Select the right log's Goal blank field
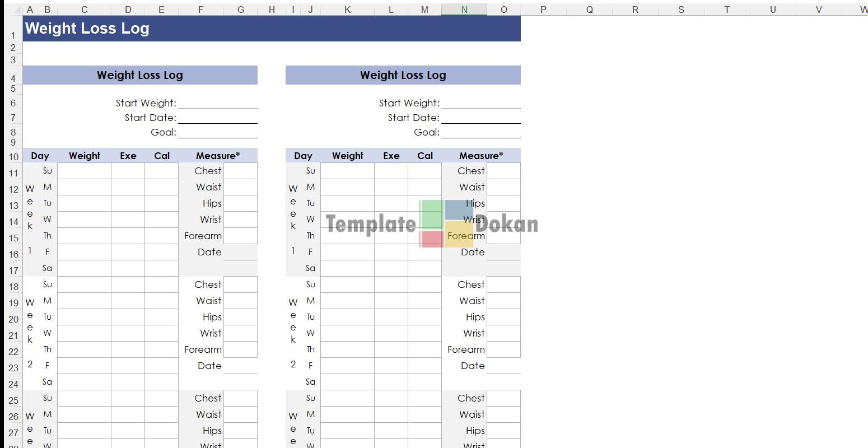Image resolution: width=868 pixels, height=448 pixels. tap(480, 132)
